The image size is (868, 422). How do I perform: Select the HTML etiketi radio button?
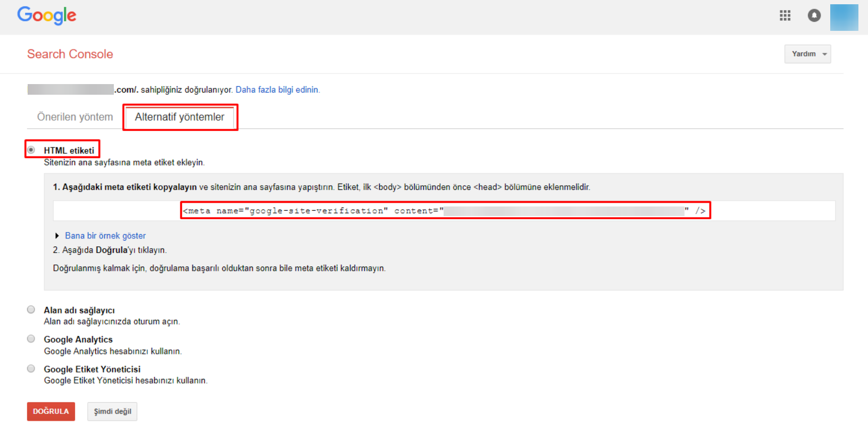[x=31, y=150]
